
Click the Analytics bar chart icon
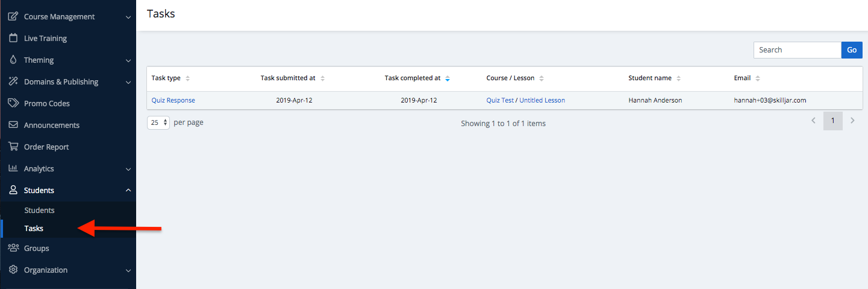13,168
